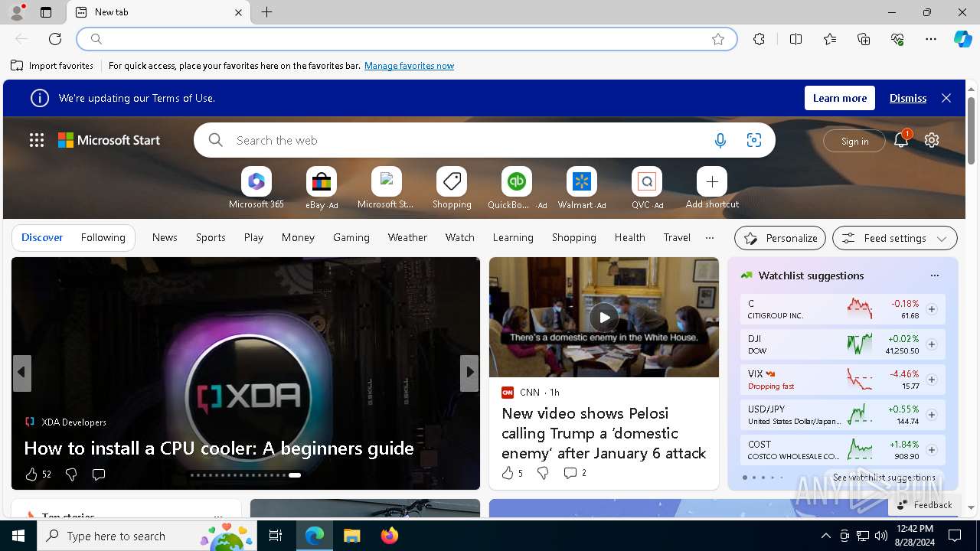Open the News category
980x551 pixels.
coord(165,238)
